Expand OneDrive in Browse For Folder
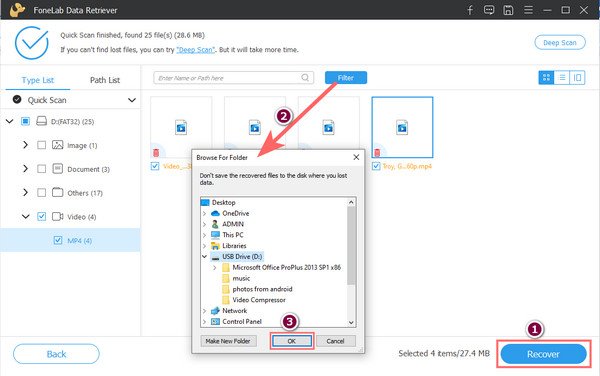Viewport: 600px width, 376px height. 204,213
